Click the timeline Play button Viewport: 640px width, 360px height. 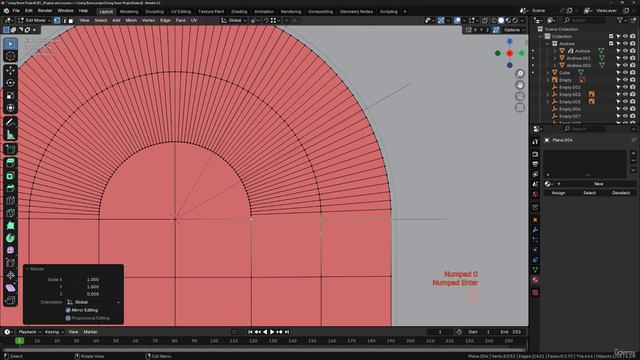(272, 332)
